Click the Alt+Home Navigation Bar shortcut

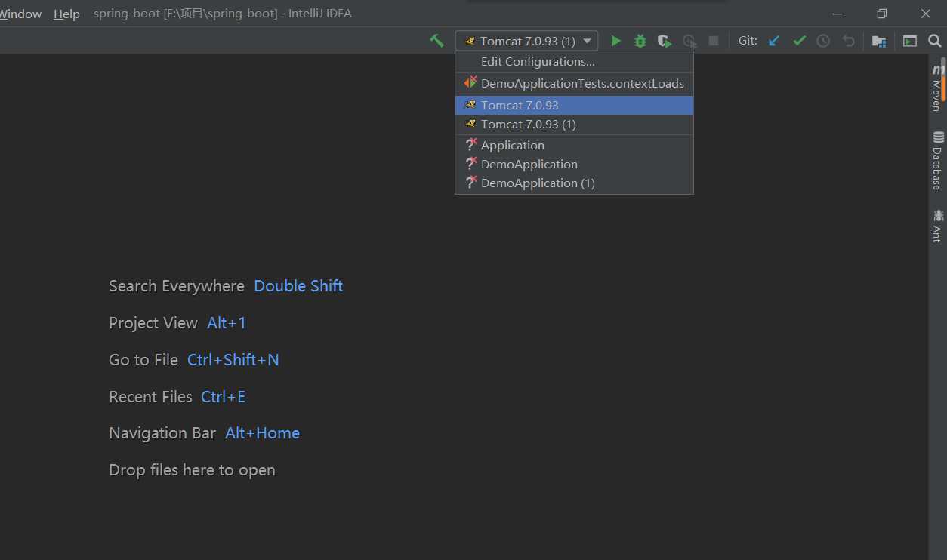point(262,433)
